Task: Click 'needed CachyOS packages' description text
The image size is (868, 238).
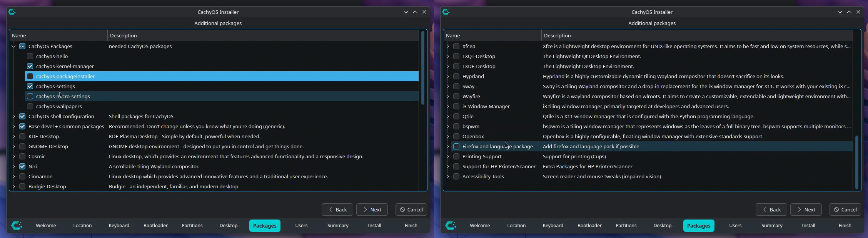Action: 140,46
